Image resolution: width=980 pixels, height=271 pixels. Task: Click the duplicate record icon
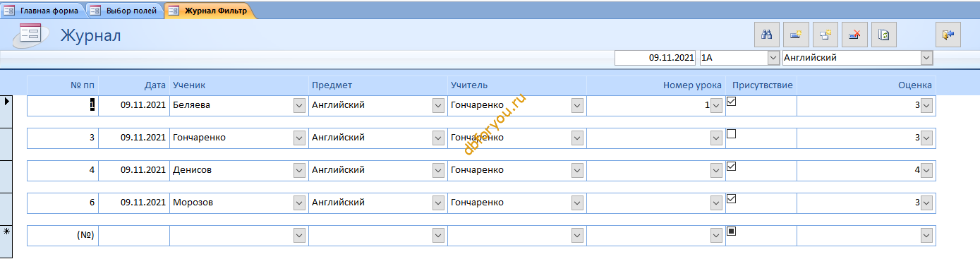pyautogui.click(x=825, y=34)
